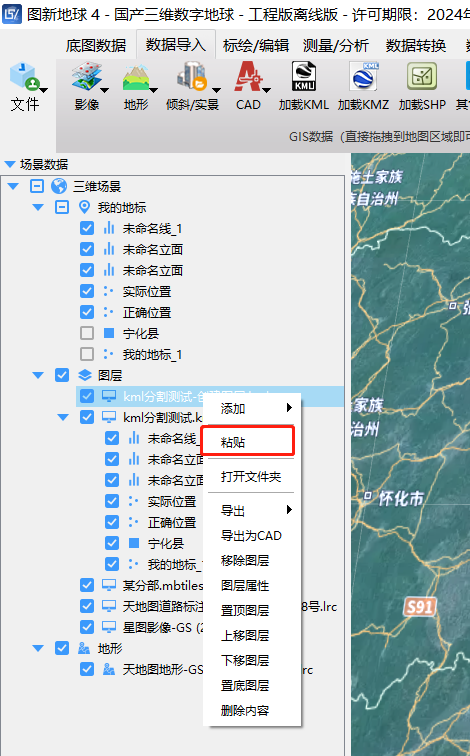This screenshot has width=470, height=756.
Task: Click the polygon icon beside 宁化县 under 我的地标
Action: click(x=109, y=333)
